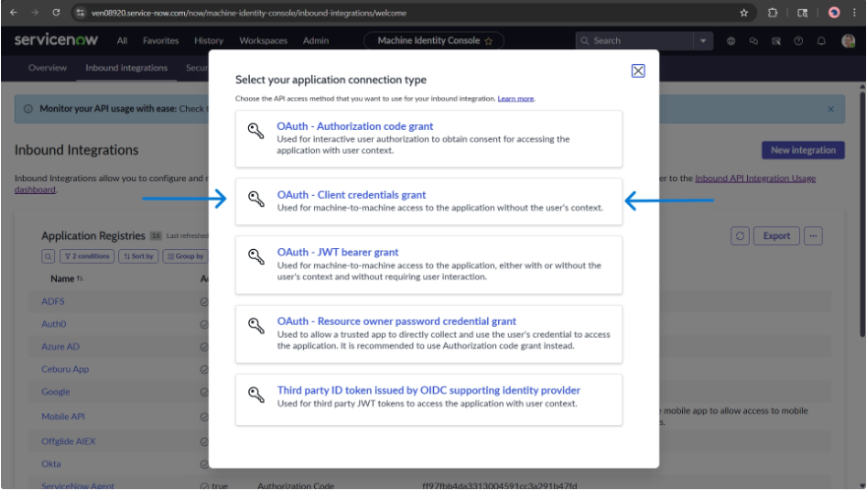This screenshot has width=868, height=496.
Task: Open the Azure AD registry record
Action: click(60, 346)
